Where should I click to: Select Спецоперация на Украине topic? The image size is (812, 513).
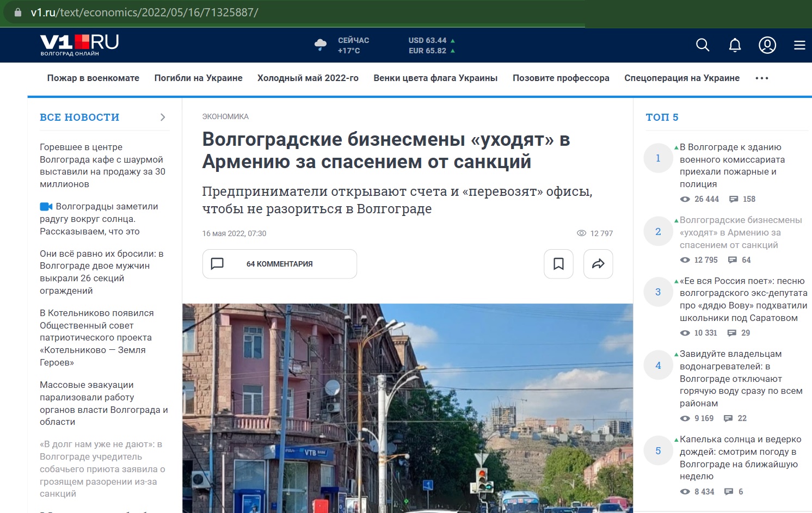681,78
